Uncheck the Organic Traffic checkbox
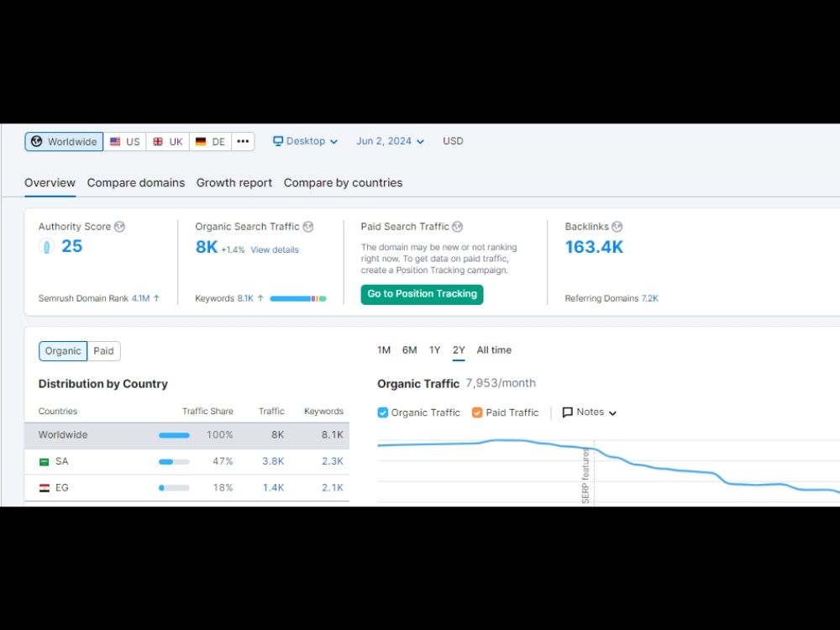Screen dimensions: 840x630 click(x=382, y=412)
